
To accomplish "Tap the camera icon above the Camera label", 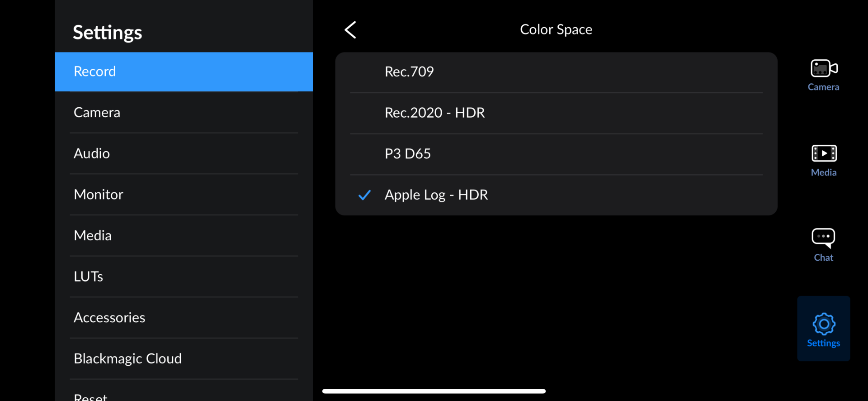I will point(823,68).
